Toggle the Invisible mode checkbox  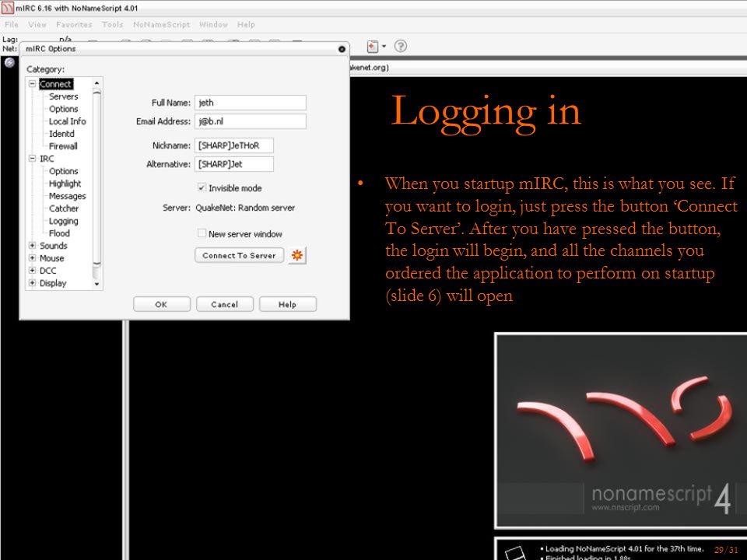click(x=202, y=187)
